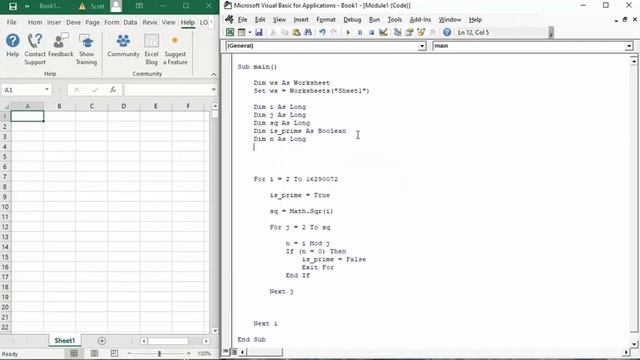Expand the Excel formula bar

(213, 89)
